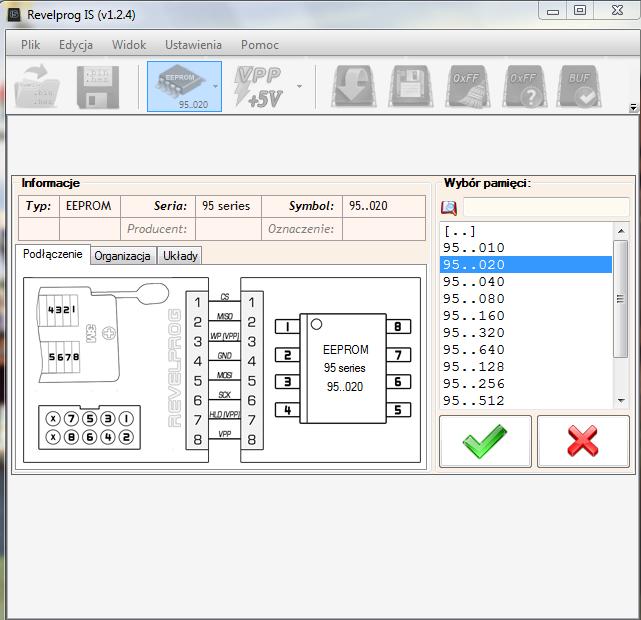The height and width of the screenshot is (620, 641).
Task: Click the read memory download arrow icon
Action: tap(353, 86)
